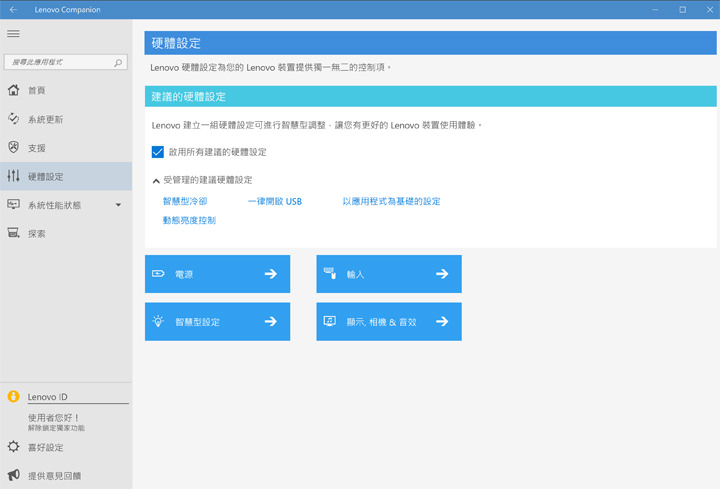Viewport: 720px width, 489px height.
Task: Click 以應用程式為基礎的設定 link
Action: tap(391, 201)
